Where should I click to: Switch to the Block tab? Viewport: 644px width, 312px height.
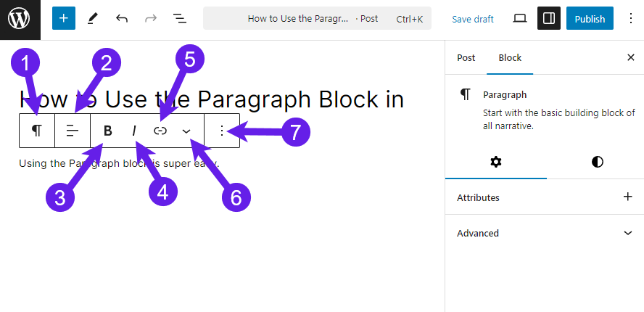tap(510, 58)
